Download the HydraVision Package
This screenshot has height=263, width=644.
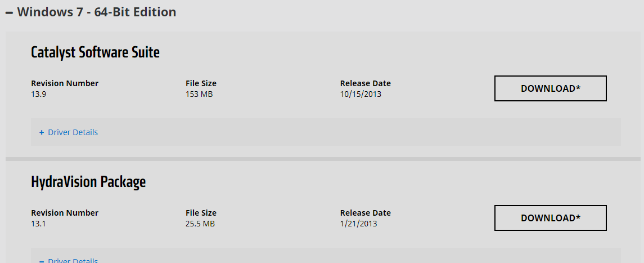[x=550, y=218]
